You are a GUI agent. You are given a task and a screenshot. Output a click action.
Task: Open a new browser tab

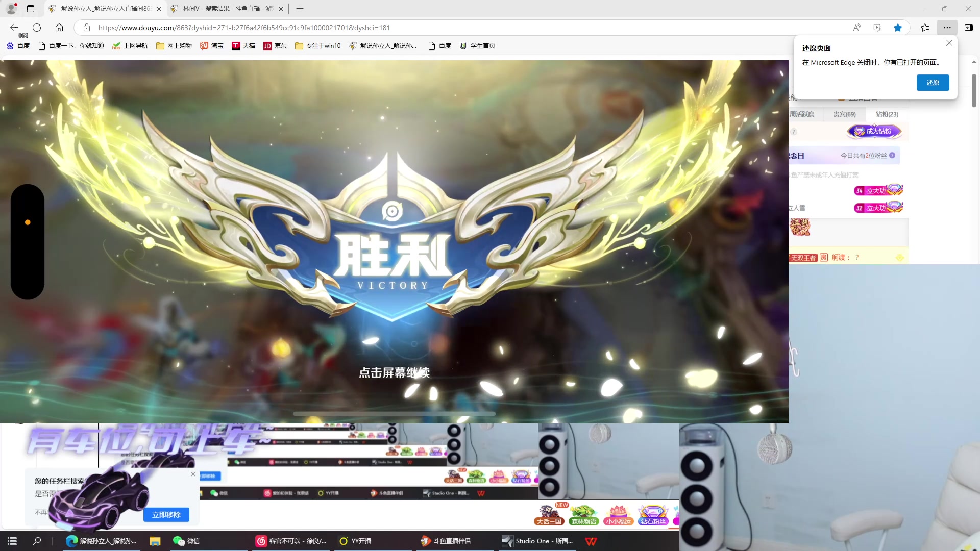[x=300, y=9]
